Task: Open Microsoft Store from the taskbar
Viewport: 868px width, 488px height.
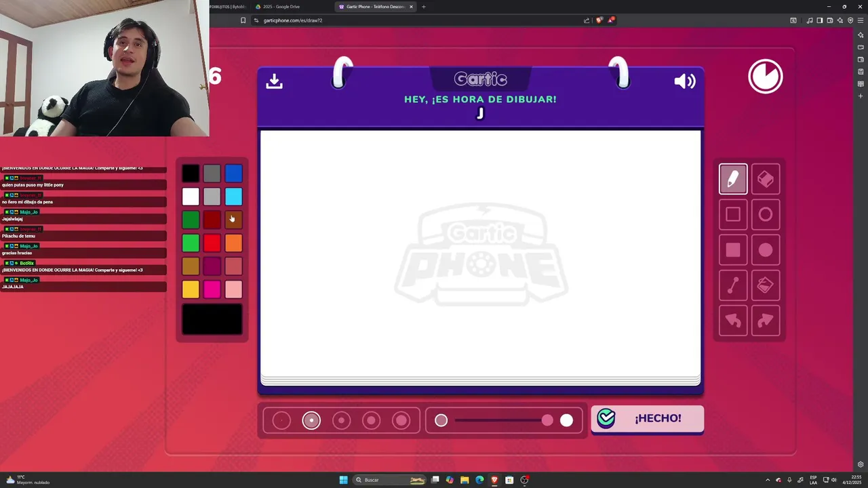Action: [509, 480]
